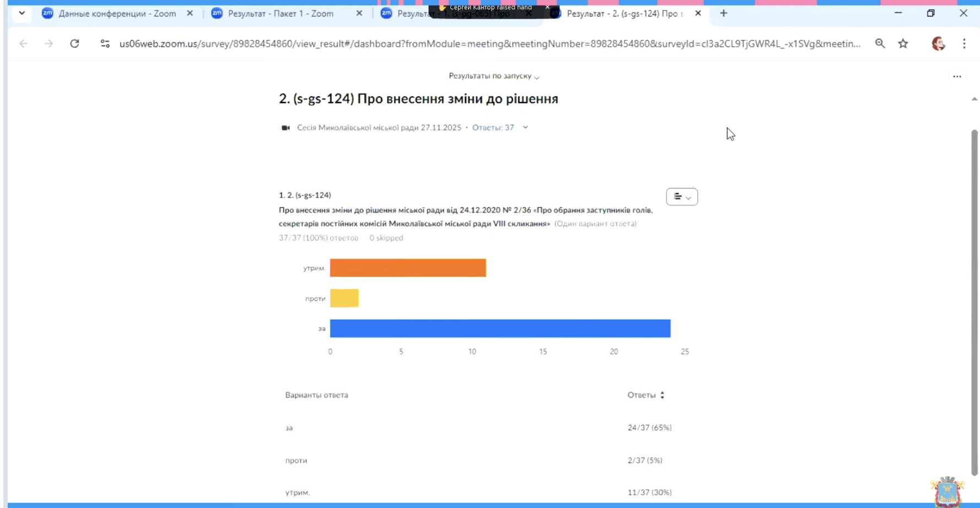The image size is (980, 508).
Task: Open the Chrome three-dot menu
Action: tap(964, 44)
